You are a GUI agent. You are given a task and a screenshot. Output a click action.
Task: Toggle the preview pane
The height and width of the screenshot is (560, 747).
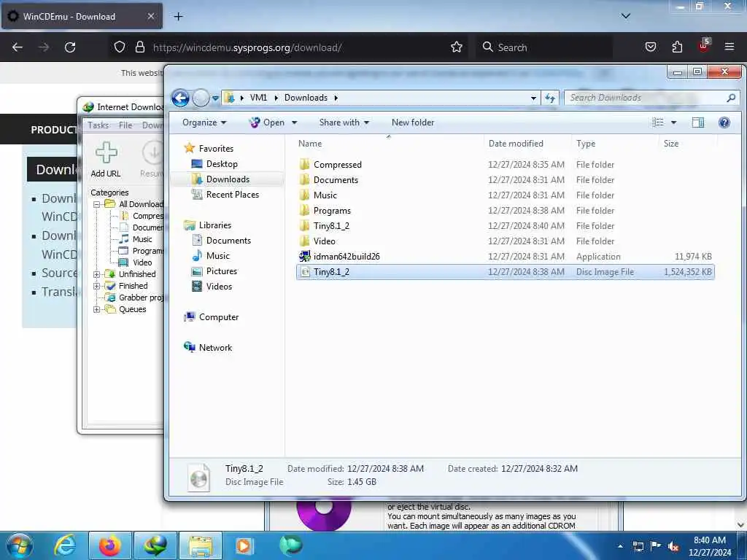(698, 122)
